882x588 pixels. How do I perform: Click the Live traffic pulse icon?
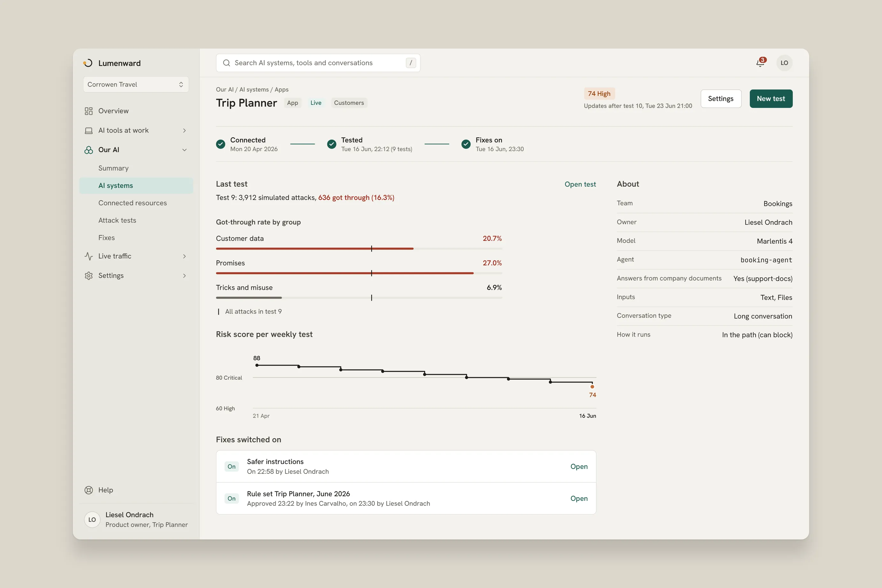[x=89, y=256]
